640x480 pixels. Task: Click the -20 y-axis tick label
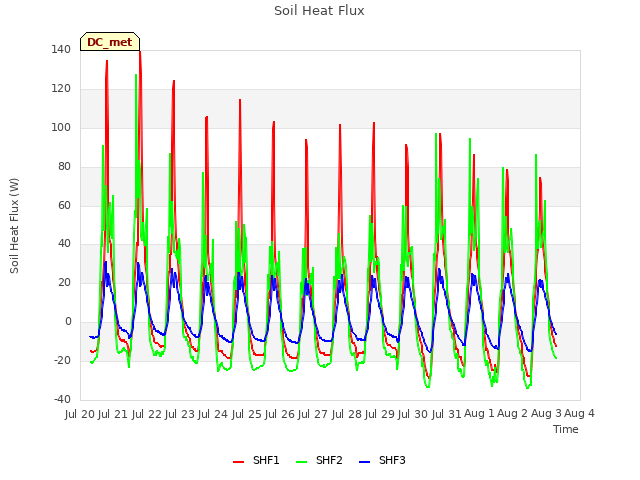62,360
